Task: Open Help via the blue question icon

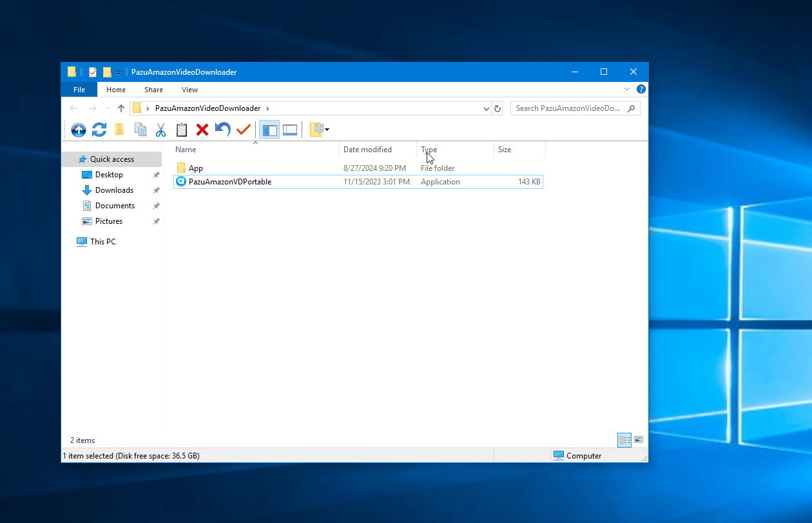Action: [x=641, y=89]
